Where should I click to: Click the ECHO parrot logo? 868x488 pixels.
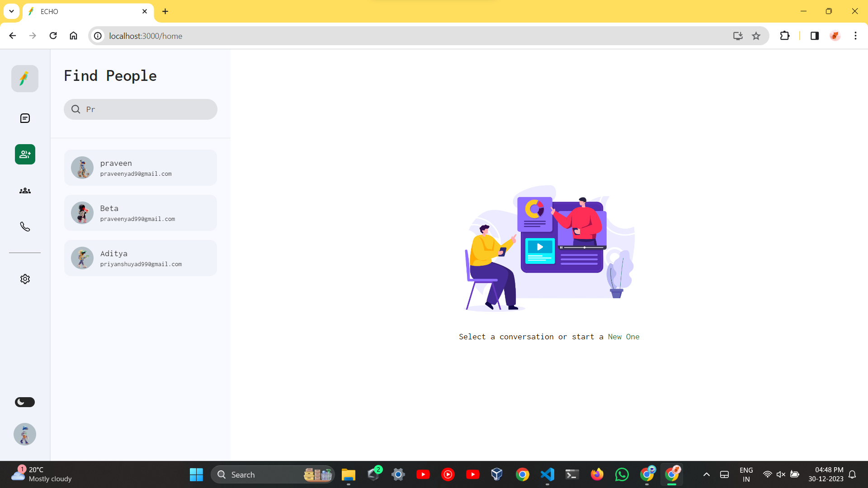[25, 79]
